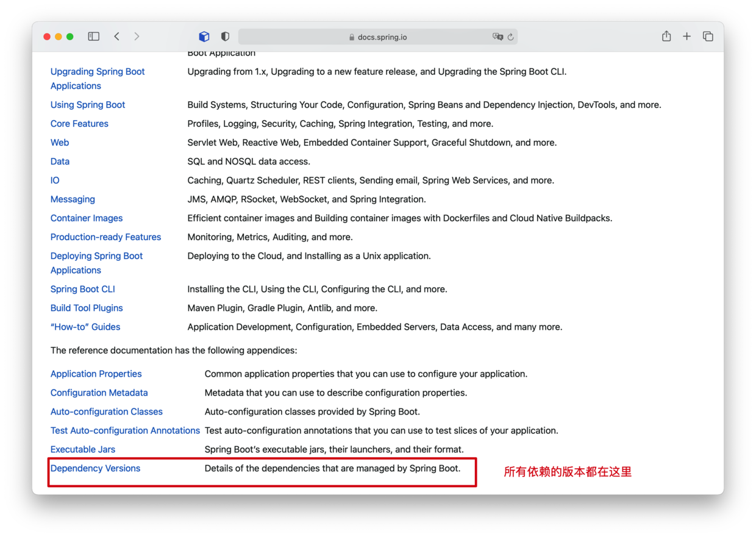Open a new tab with plus button
Screen dimensions: 756x537
pos(686,37)
